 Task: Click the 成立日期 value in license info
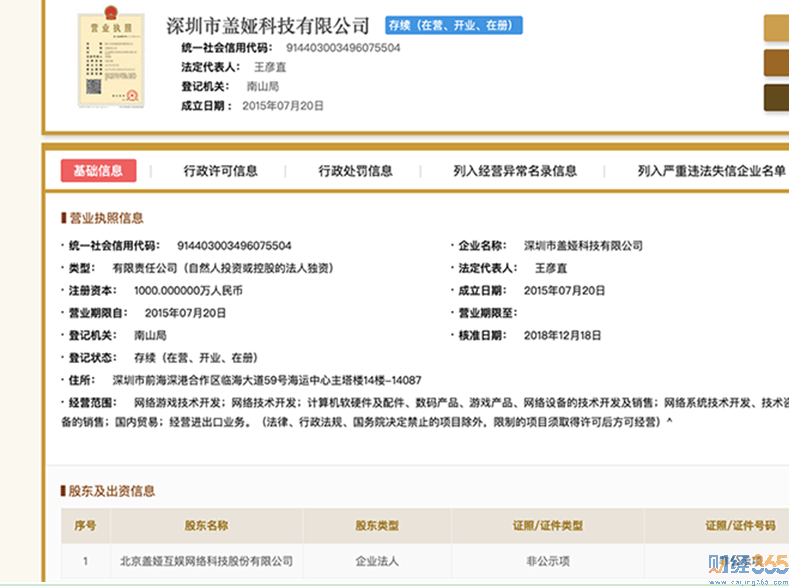click(x=564, y=291)
